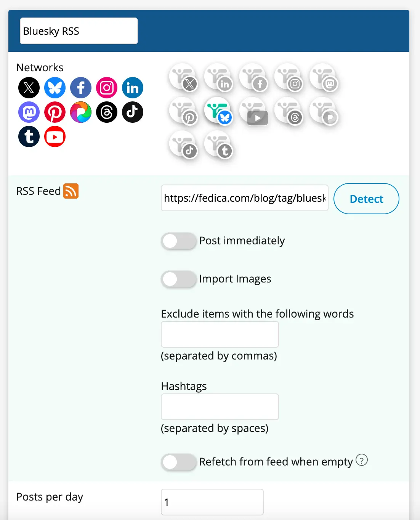Pick the Instagram network icon
The height and width of the screenshot is (520, 420).
pos(107,88)
